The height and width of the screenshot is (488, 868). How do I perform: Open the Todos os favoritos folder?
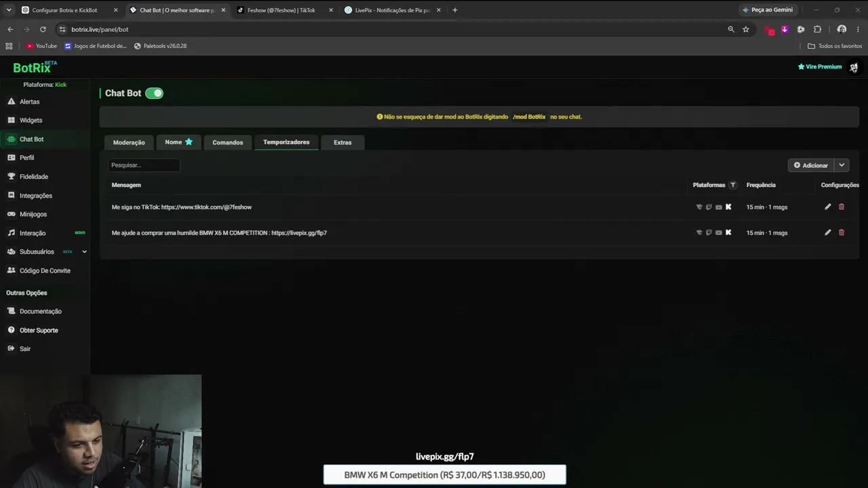(835, 46)
